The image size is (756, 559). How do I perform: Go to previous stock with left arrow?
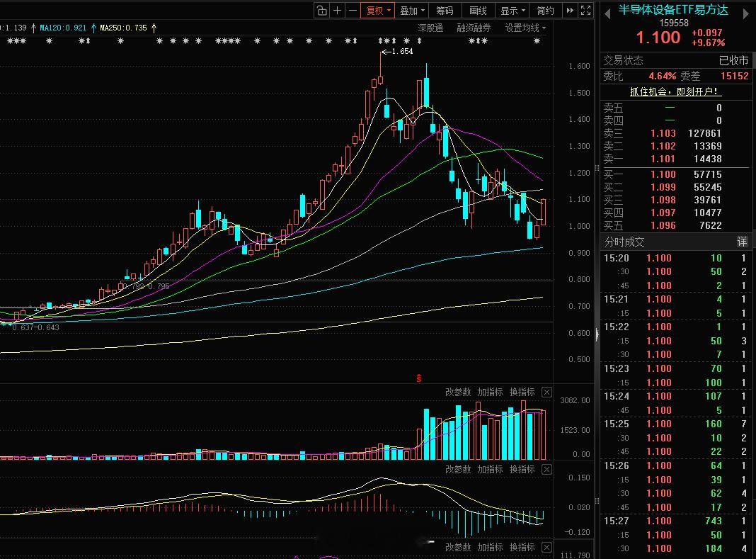(x=607, y=14)
